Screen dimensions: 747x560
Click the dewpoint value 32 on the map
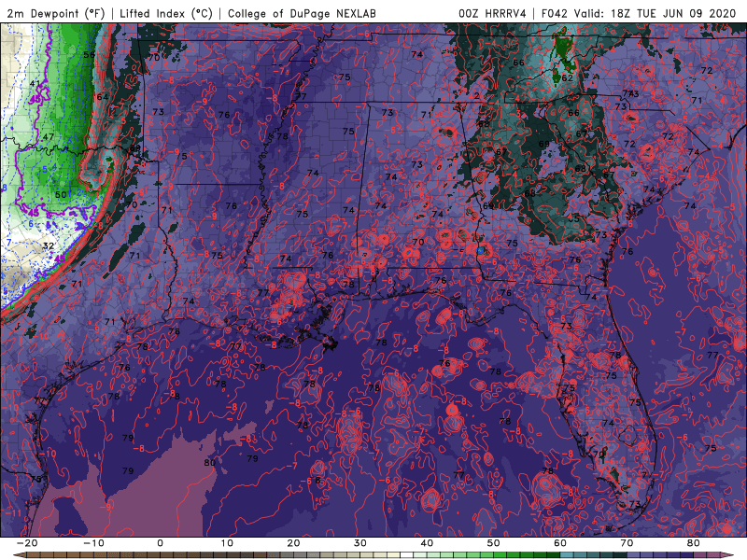49,246
